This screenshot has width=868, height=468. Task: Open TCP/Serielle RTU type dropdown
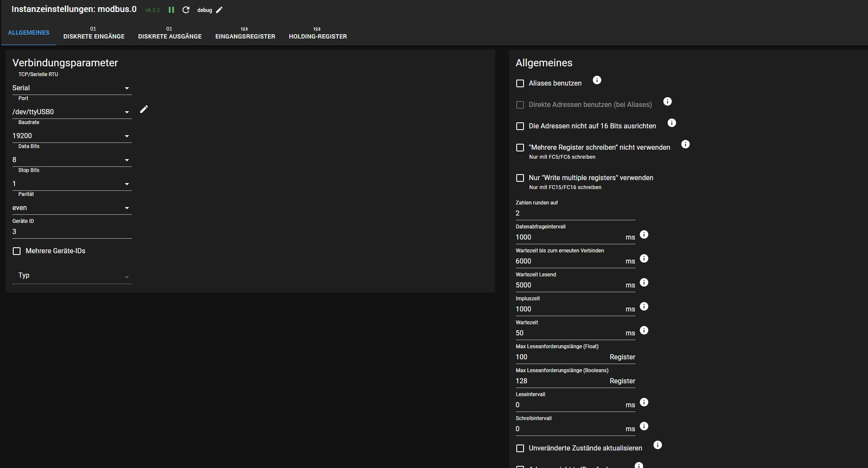[71, 88]
